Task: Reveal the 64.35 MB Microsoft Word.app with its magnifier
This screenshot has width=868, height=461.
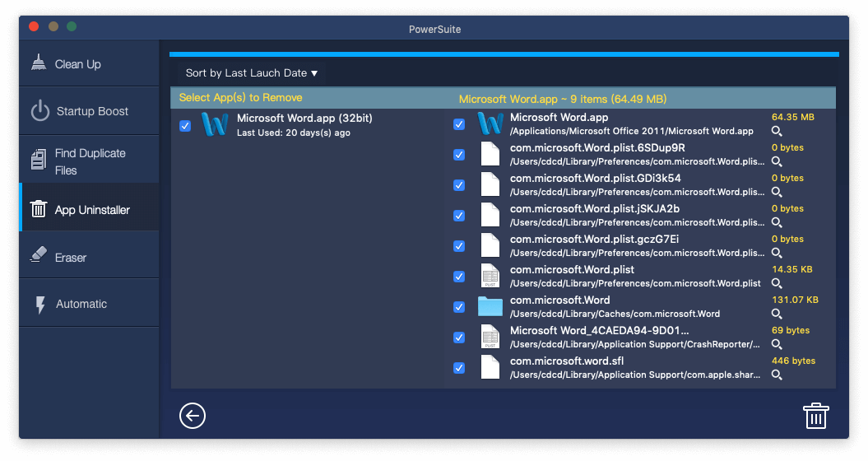Action: (777, 132)
